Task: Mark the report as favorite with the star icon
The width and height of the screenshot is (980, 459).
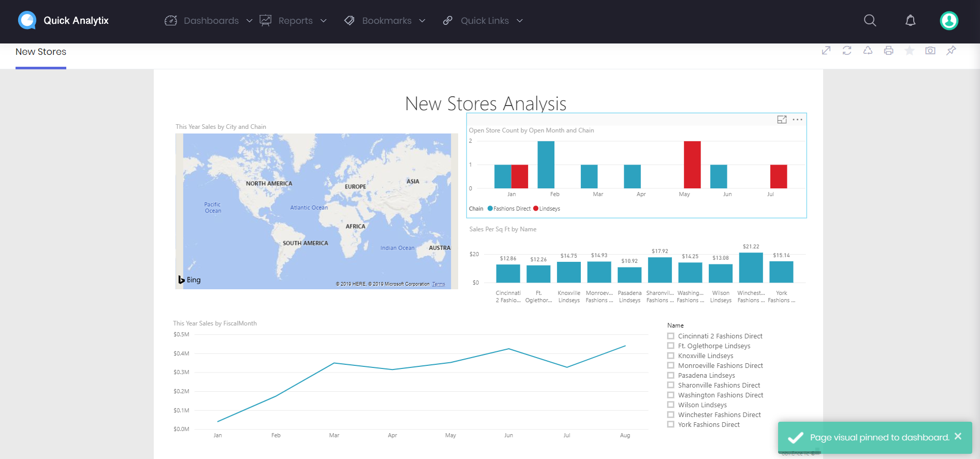Action: pos(909,51)
